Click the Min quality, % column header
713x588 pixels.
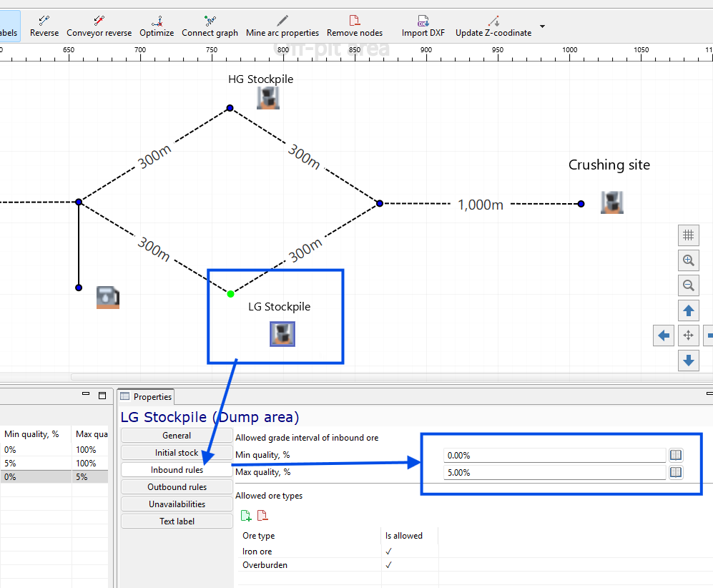tap(36, 434)
